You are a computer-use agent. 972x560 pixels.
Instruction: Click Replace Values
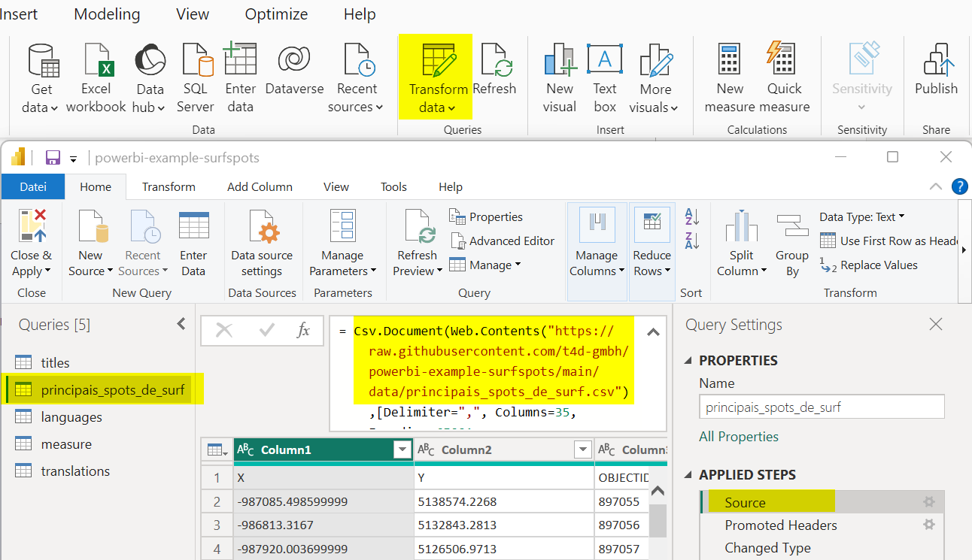point(869,265)
